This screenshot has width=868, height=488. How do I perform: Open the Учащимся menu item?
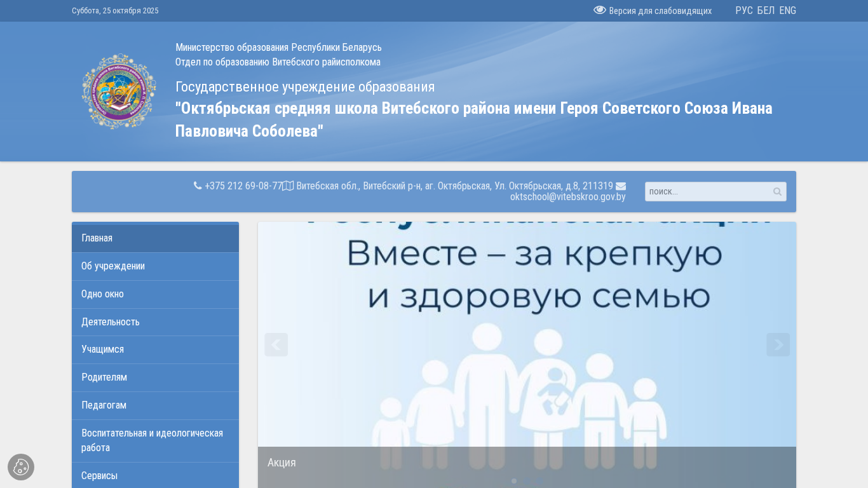tap(155, 349)
